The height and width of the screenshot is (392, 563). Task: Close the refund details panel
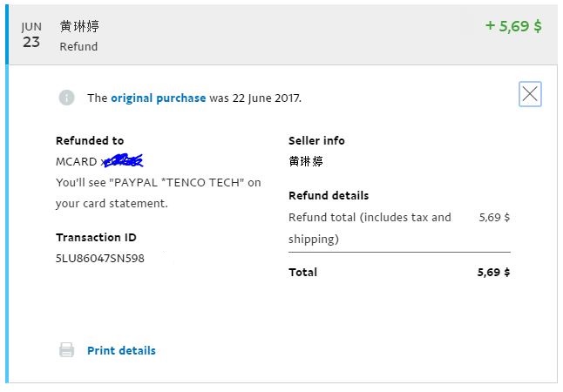point(530,94)
